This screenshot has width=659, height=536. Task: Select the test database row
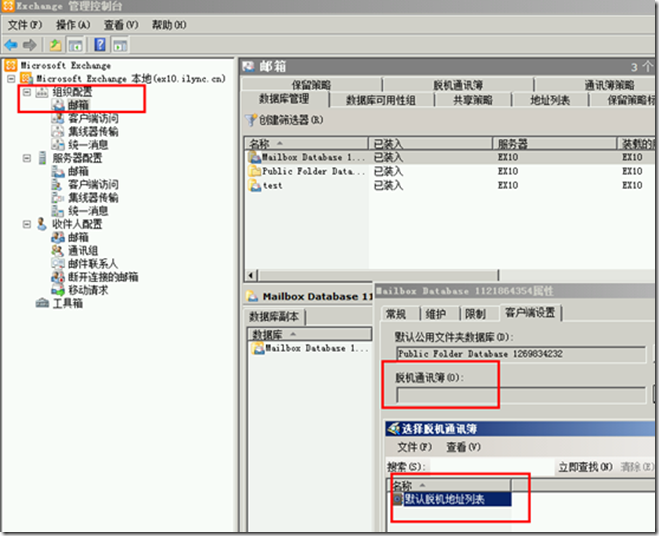pos(451,185)
